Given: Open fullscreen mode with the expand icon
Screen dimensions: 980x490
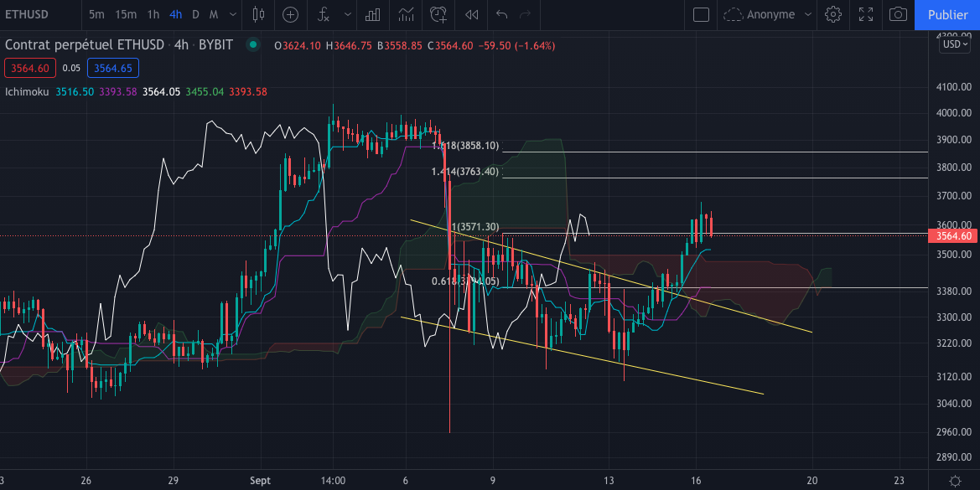Looking at the screenshot, I should tap(866, 14).
